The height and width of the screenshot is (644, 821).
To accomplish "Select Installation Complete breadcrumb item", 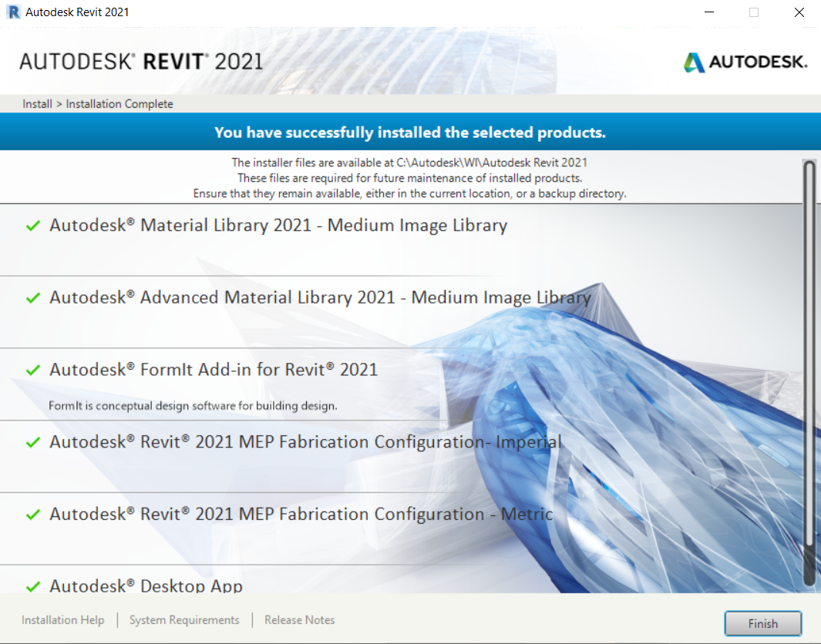I will (x=119, y=103).
